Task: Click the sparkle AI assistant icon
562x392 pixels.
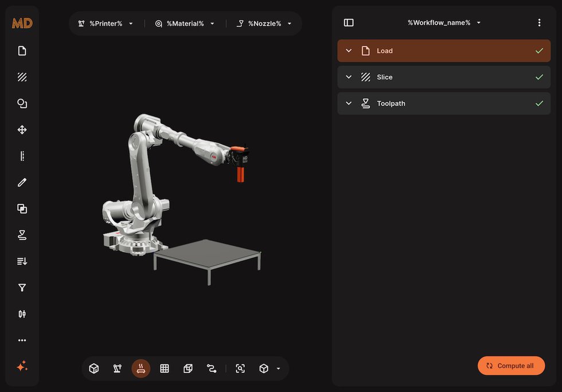Action: [22, 367]
